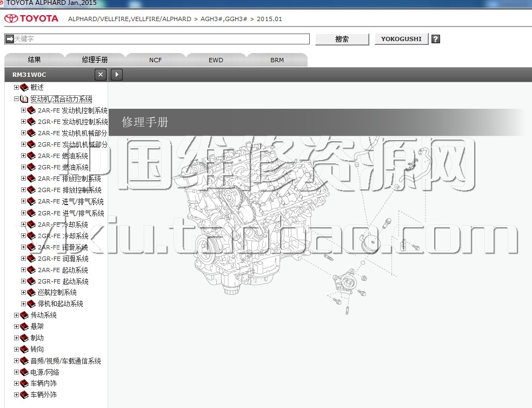Select 转向 tree label
532x408 pixels.
click(x=37, y=349)
